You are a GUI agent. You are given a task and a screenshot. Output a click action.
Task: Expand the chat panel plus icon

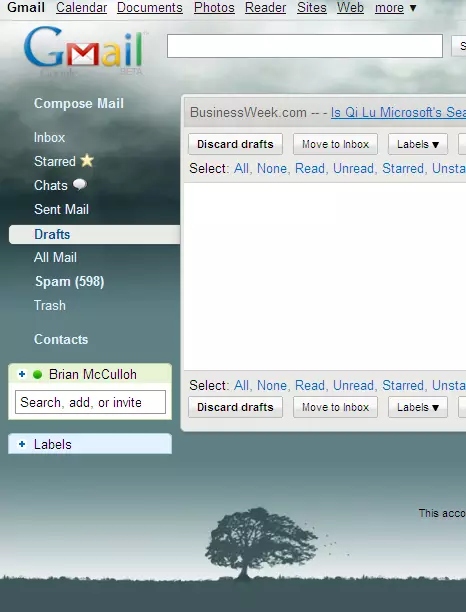[x=22, y=374]
